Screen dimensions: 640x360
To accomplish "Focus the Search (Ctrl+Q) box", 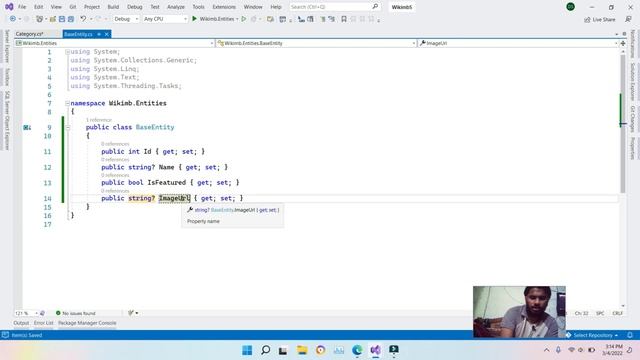I will [x=334, y=7].
